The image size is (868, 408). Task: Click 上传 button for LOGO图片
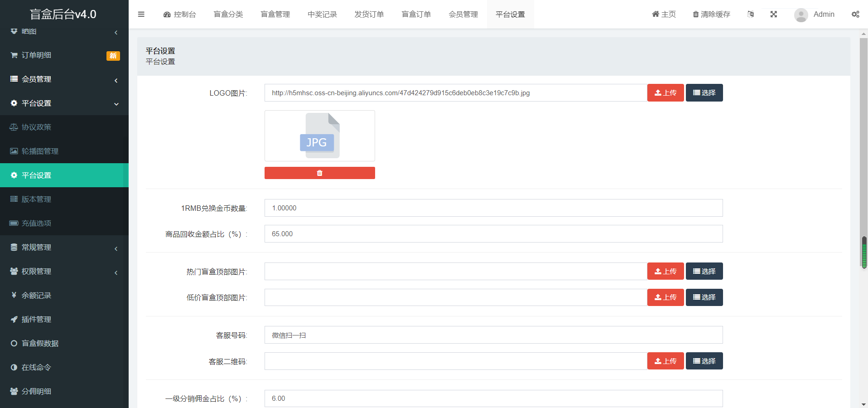click(x=665, y=93)
